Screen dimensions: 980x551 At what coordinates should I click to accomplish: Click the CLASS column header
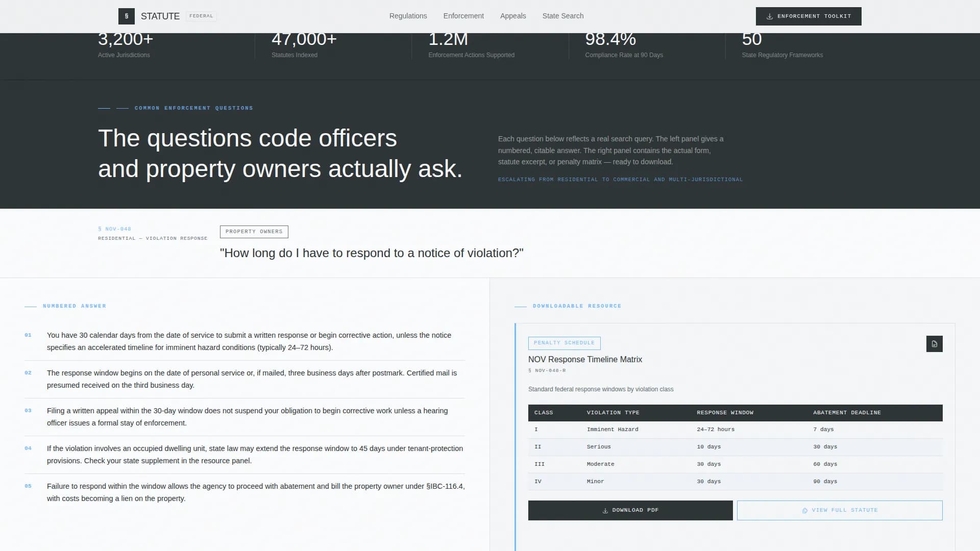coord(544,413)
